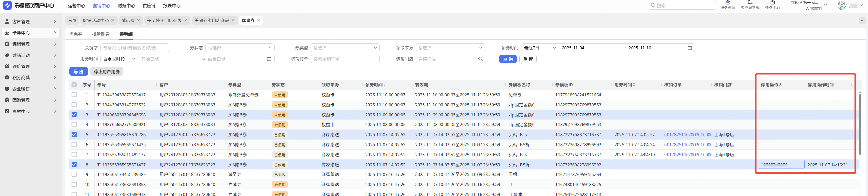Check row 6 coupon checkbox

74,144
